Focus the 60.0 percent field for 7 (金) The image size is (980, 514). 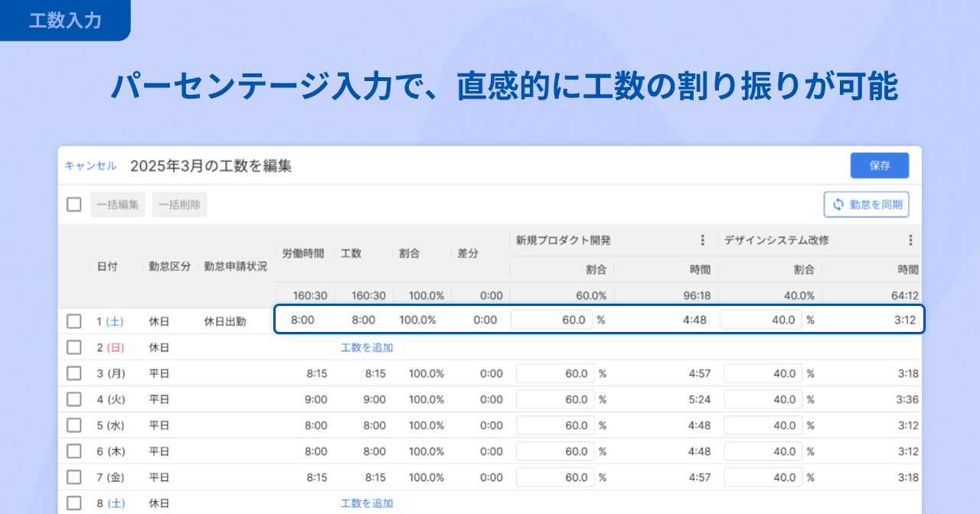(x=554, y=477)
